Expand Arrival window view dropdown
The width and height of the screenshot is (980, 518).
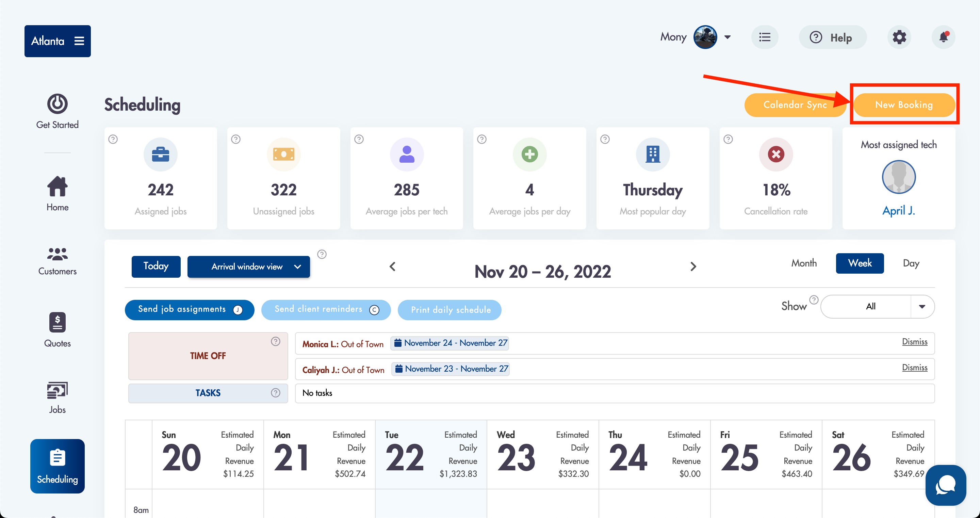point(248,266)
